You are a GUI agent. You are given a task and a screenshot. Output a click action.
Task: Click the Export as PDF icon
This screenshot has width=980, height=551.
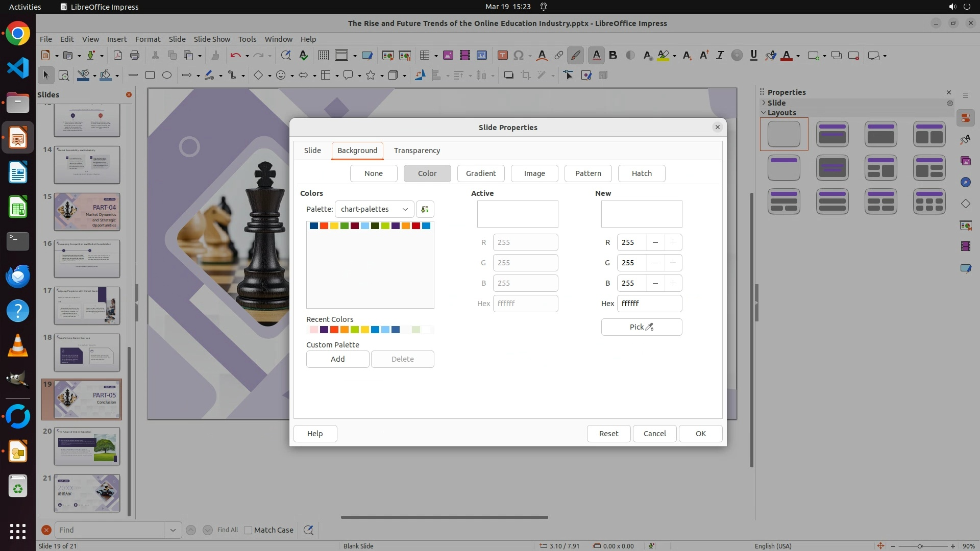point(118,56)
